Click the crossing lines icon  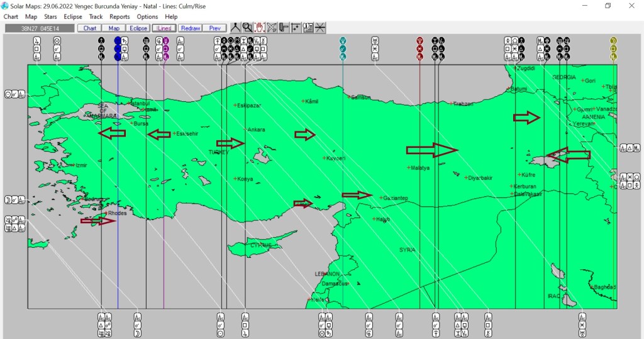pyautogui.click(x=320, y=28)
